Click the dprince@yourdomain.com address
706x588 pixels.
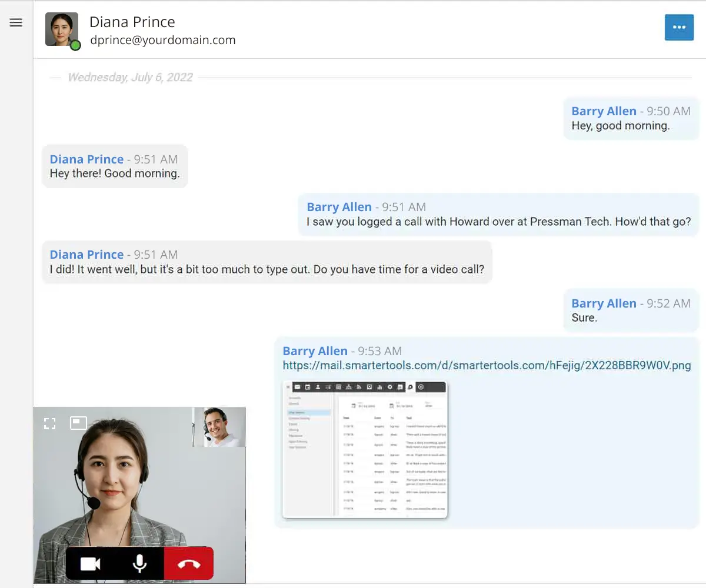click(x=163, y=41)
